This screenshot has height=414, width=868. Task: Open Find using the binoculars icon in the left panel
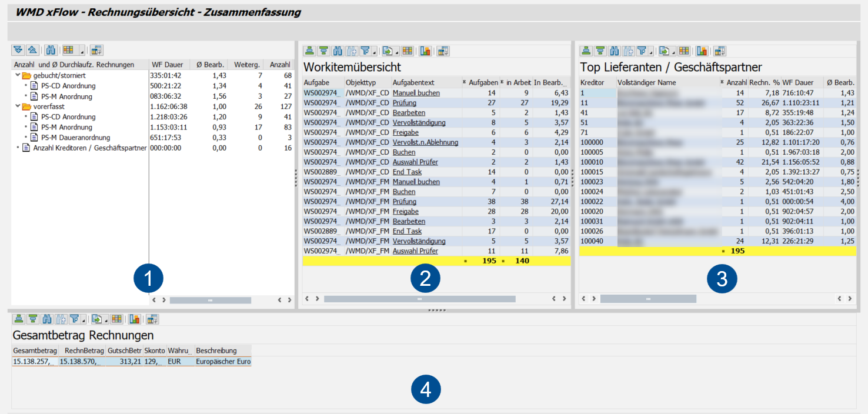51,50
